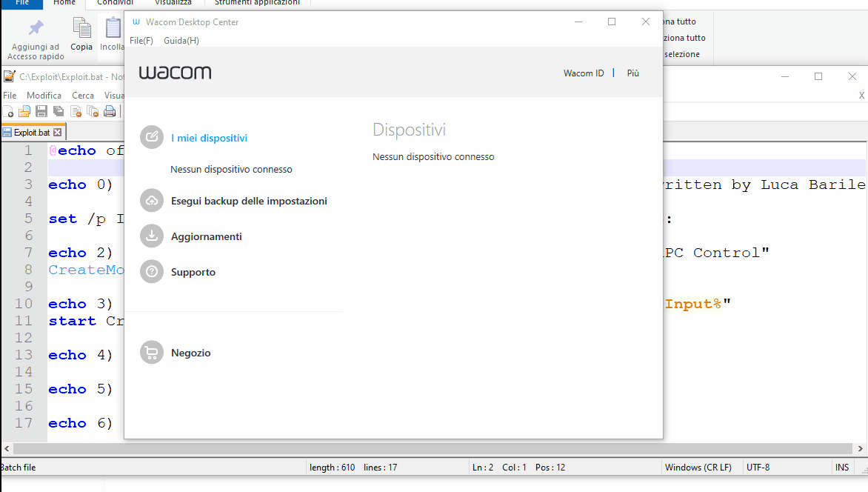Click the Negozio shopping cart icon
Viewport: 868px width, 492px height.
point(152,353)
